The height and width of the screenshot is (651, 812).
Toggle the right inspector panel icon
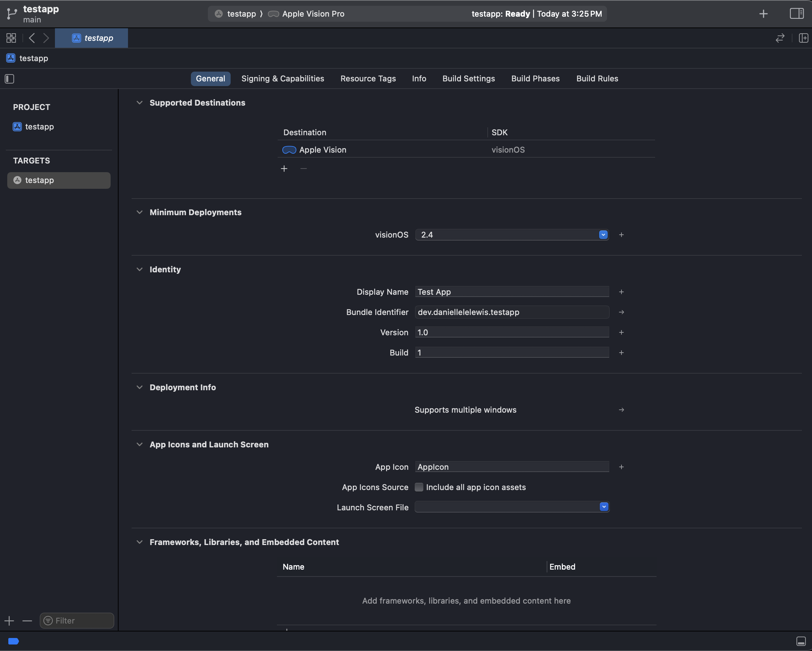point(796,14)
